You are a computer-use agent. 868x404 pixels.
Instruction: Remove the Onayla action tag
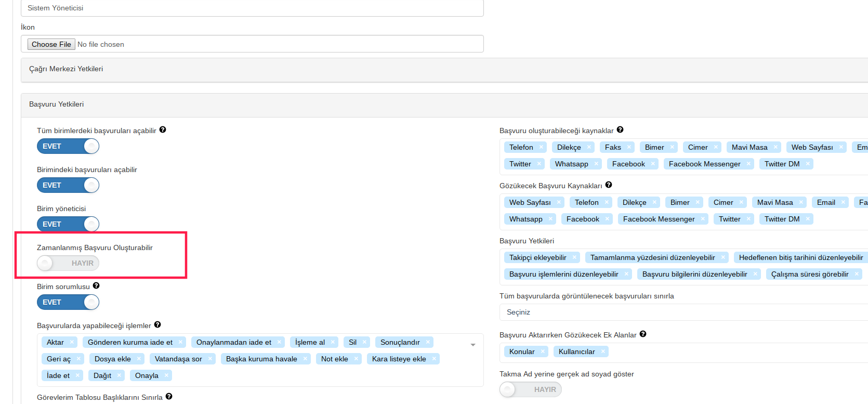tap(166, 375)
